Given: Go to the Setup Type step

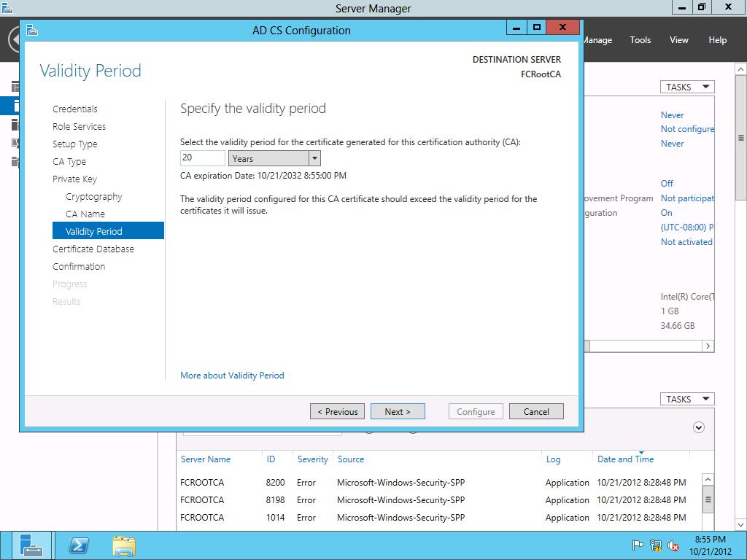Looking at the screenshot, I should tap(75, 144).
